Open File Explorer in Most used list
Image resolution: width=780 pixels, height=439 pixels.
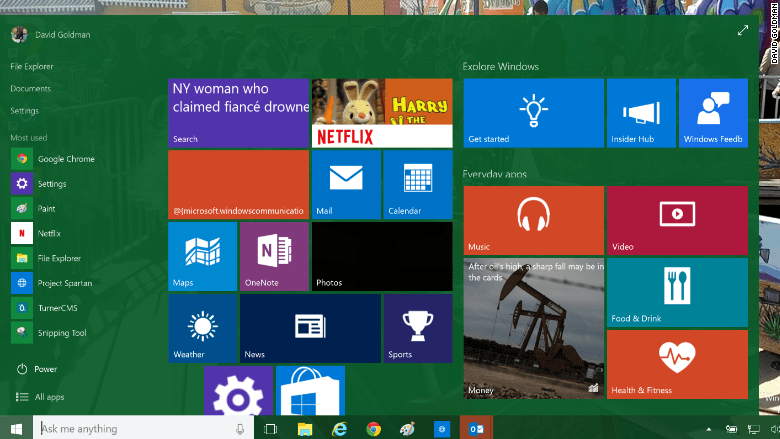46,258
